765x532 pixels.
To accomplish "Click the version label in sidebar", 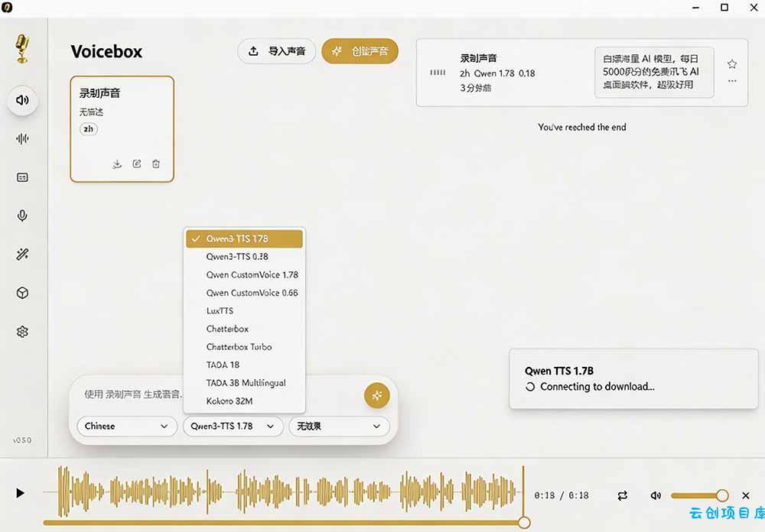I will (22, 440).
